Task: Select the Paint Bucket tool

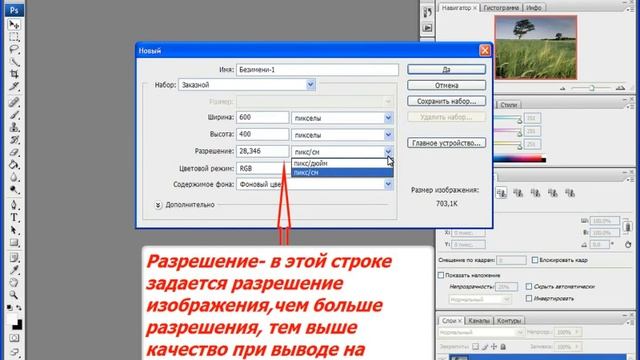Action: pos(14,165)
